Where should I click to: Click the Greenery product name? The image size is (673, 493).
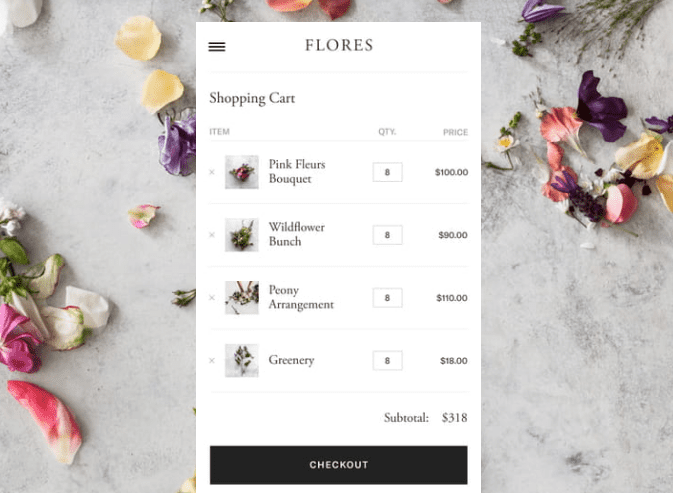click(291, 360)
